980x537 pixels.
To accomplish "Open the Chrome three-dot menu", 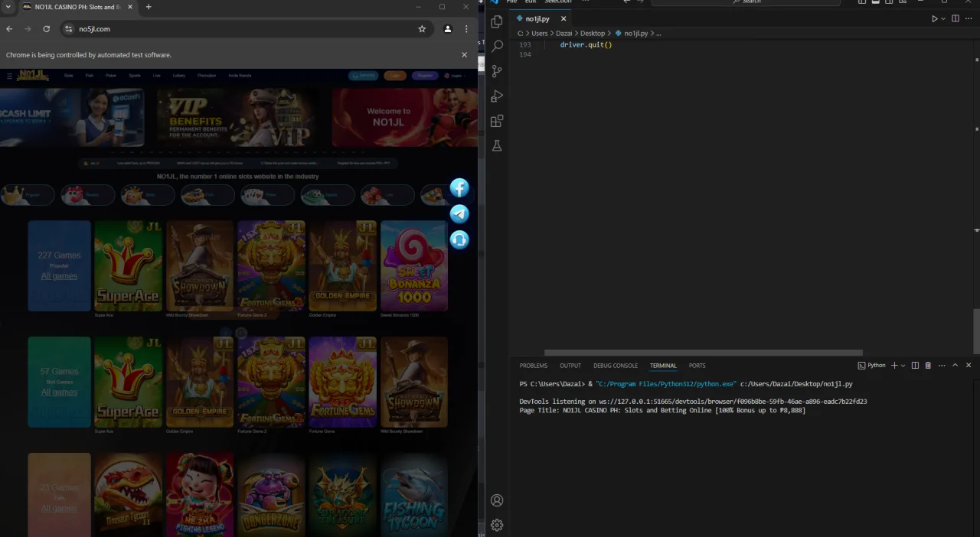I will (466, 29).
